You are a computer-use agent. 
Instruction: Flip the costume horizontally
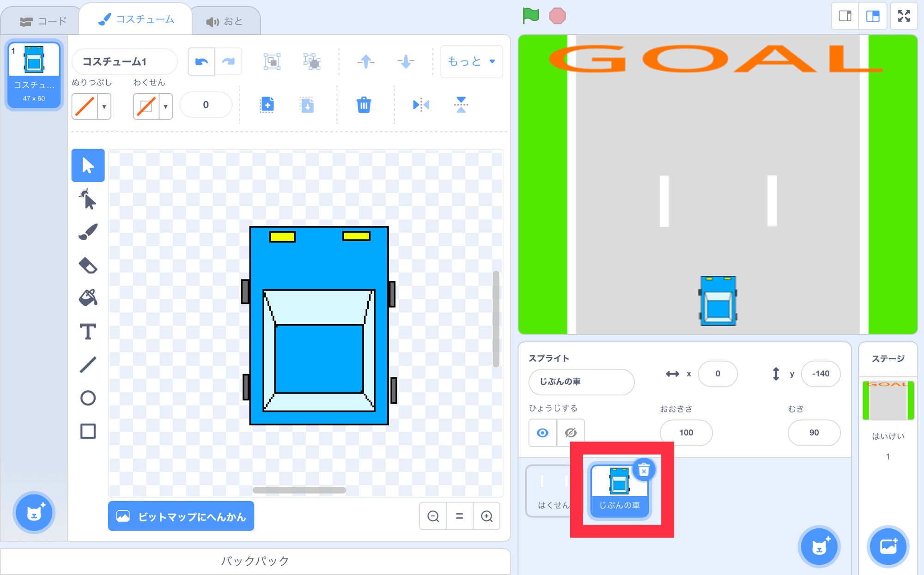420,105
